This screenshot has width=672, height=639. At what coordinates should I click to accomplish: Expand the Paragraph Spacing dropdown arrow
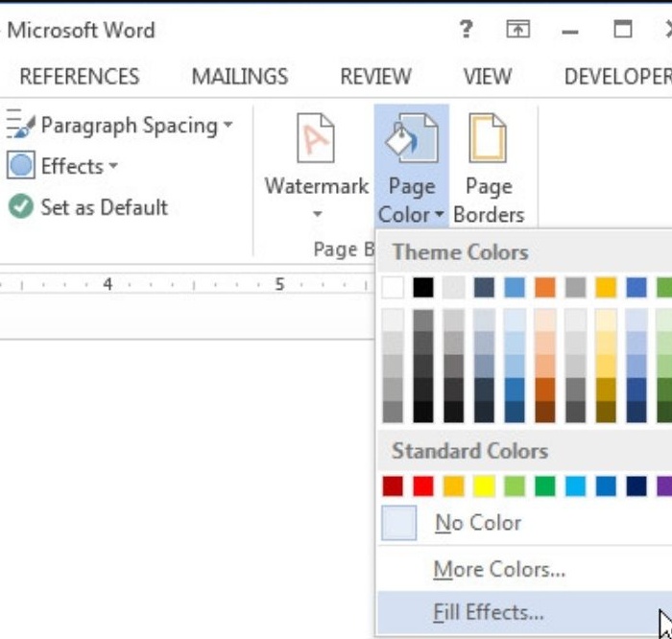click(228, 124)
